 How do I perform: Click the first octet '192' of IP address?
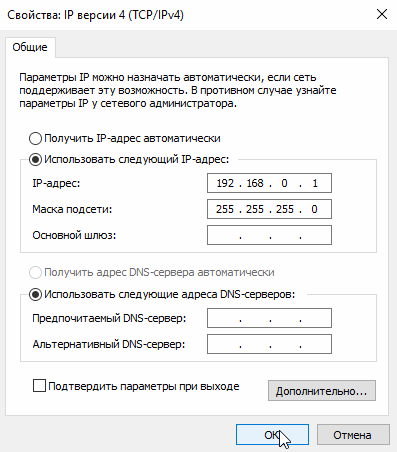point(225,183)
